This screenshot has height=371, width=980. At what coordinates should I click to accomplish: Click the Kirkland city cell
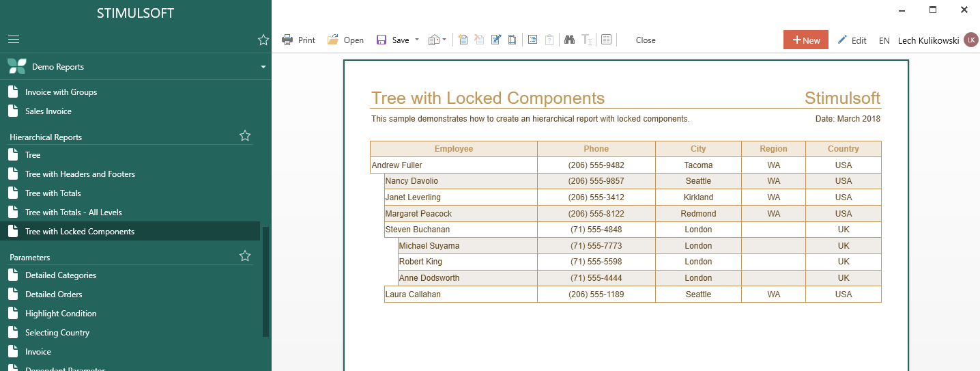[x=698, y=197]
